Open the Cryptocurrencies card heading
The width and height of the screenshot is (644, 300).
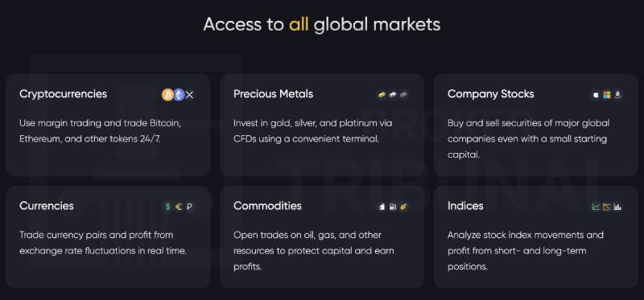[x=64, y=94]
